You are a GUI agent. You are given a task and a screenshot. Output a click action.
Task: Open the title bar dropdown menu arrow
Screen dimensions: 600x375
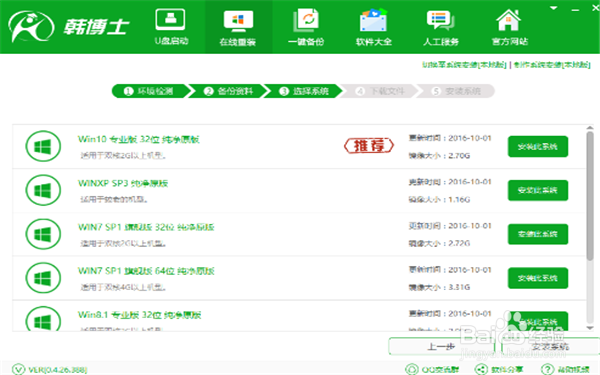(x=553, y=8)
